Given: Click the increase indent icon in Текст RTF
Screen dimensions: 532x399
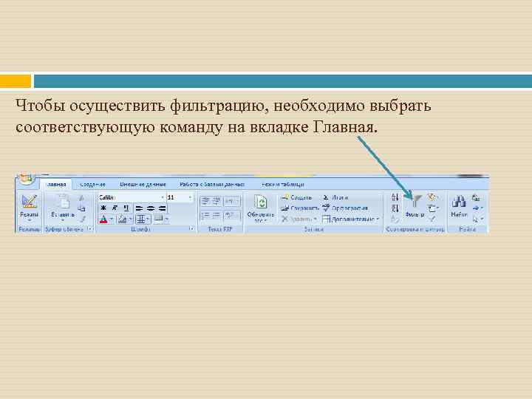Looking at the screenshot, I should 216,201.
